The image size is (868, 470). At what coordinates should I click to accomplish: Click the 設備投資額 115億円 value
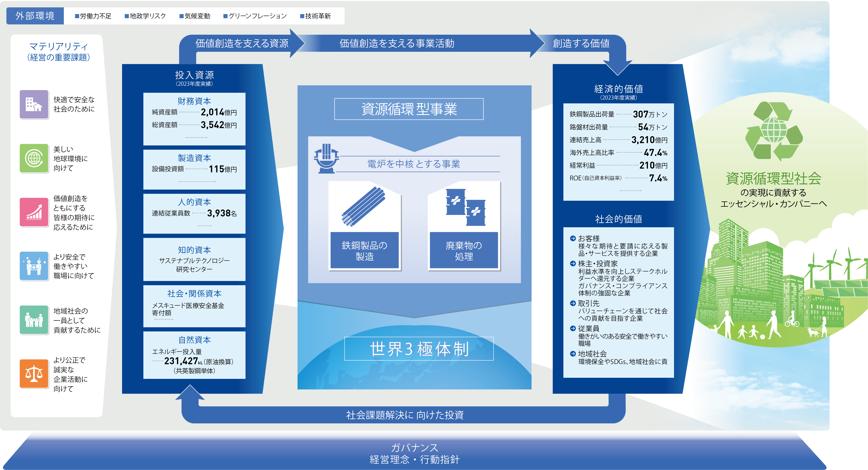[x=194, y=169]
